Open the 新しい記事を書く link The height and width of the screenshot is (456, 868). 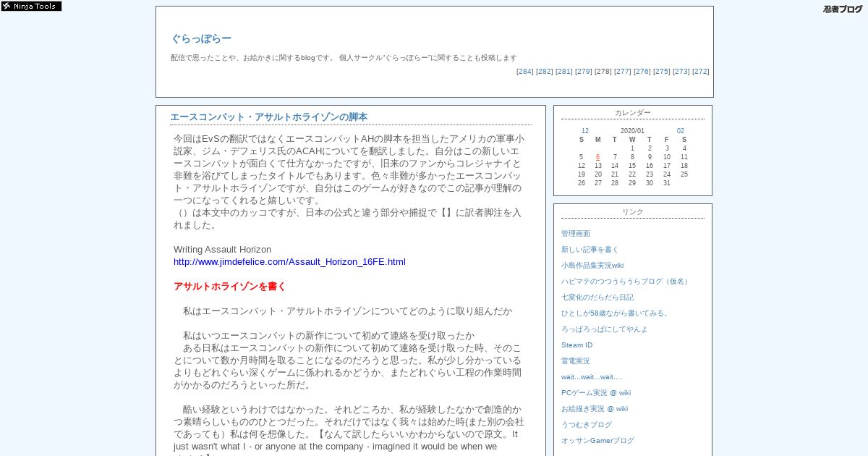590,250
